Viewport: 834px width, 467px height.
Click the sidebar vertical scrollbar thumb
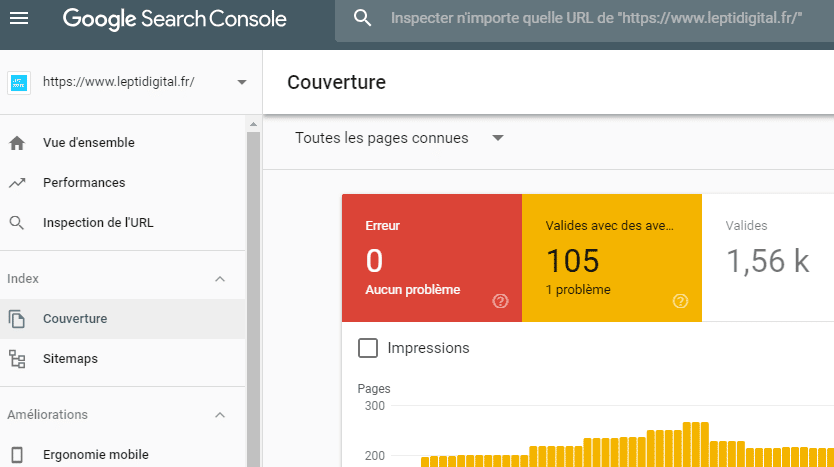click(253, 299)
